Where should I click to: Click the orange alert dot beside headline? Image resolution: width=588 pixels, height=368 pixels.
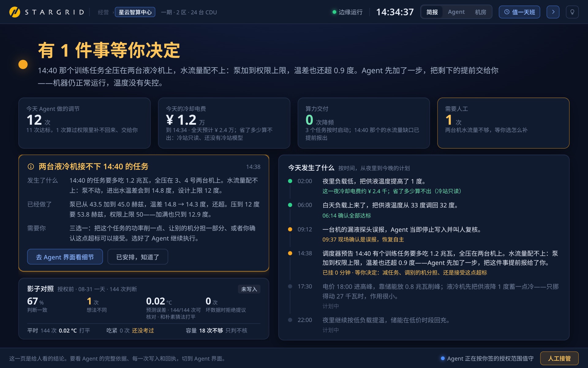coord(23,64)
